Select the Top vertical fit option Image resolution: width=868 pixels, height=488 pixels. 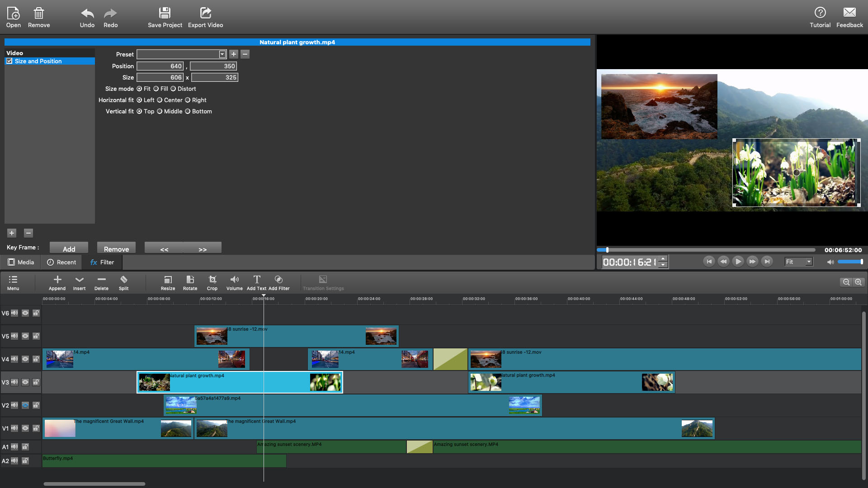click(x=139, y=111)
